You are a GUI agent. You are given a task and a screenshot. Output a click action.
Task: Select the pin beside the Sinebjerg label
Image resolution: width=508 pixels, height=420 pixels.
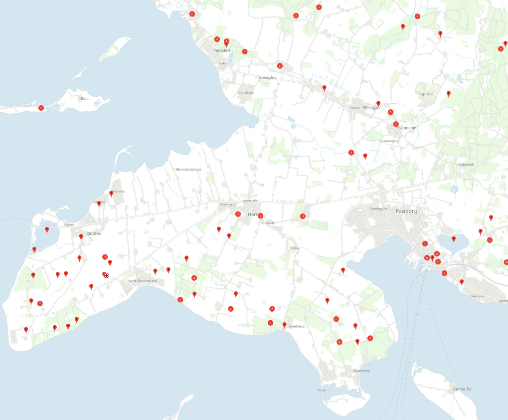pos(284,325)
